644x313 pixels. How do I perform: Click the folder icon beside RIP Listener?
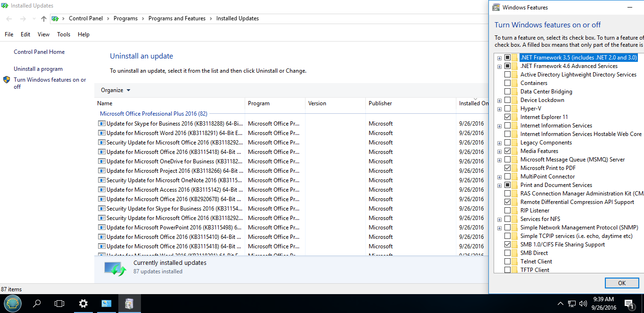tap(515, 211)
